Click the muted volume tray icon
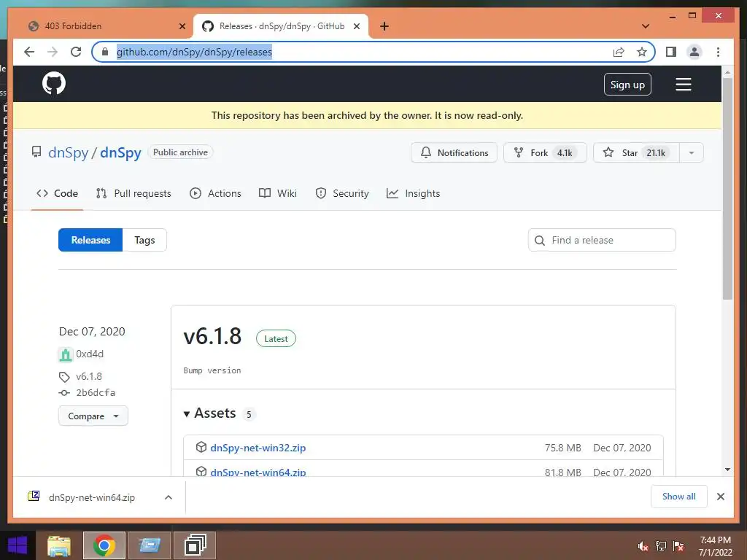This screenshot has height=560, width=747. tap(643, 546)
